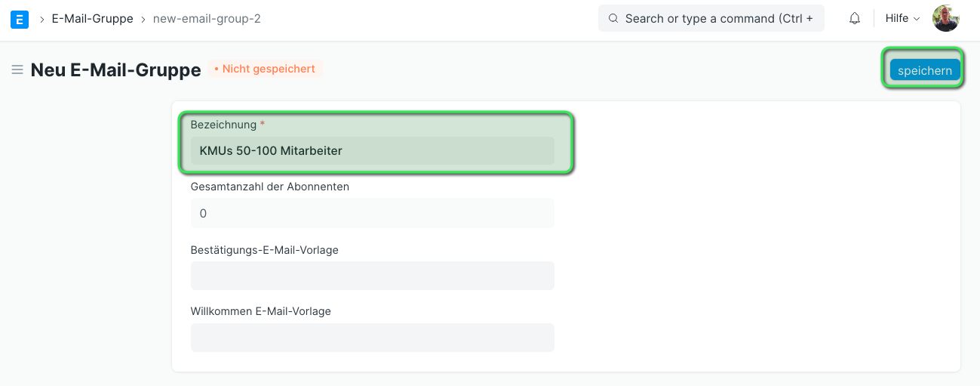This screenshot has width=980, height=386.
Task: Select the new-email-group-2 breadcrumb item
Action: (x=207, y=19)
